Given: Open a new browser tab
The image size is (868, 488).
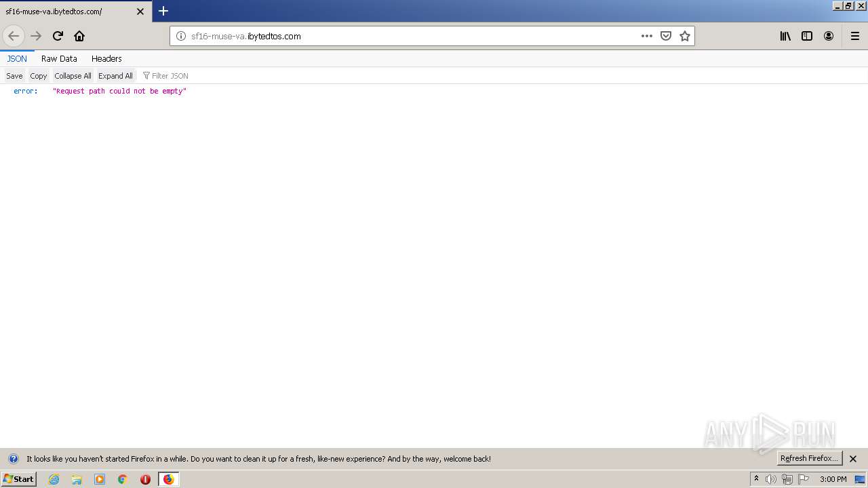Looking at the screenshot, I should click(x=163, y=11).
